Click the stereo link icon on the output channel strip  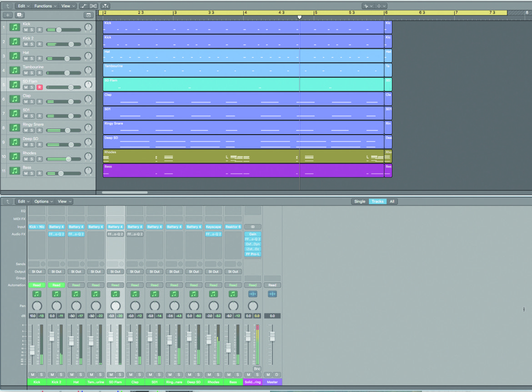coord(253,227)
